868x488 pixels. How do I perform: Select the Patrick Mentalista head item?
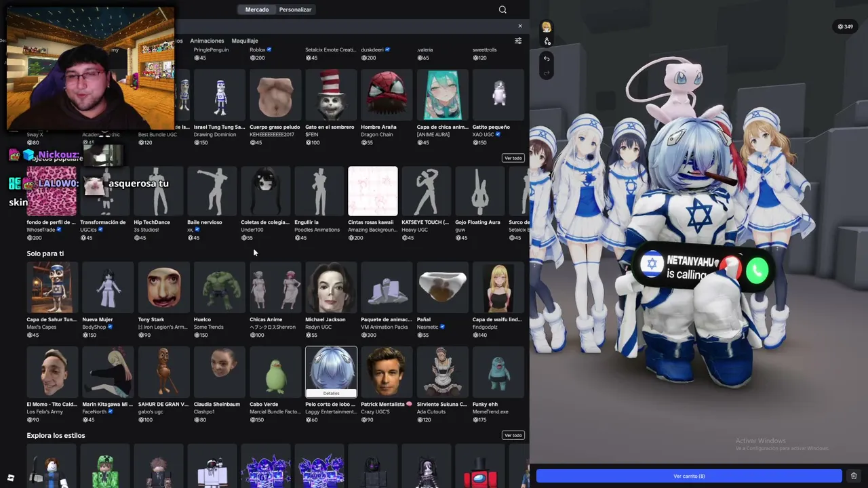point(387,372)
